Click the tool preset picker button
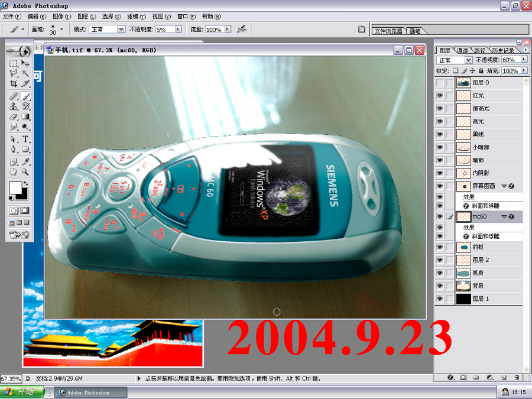 (17, 30)
